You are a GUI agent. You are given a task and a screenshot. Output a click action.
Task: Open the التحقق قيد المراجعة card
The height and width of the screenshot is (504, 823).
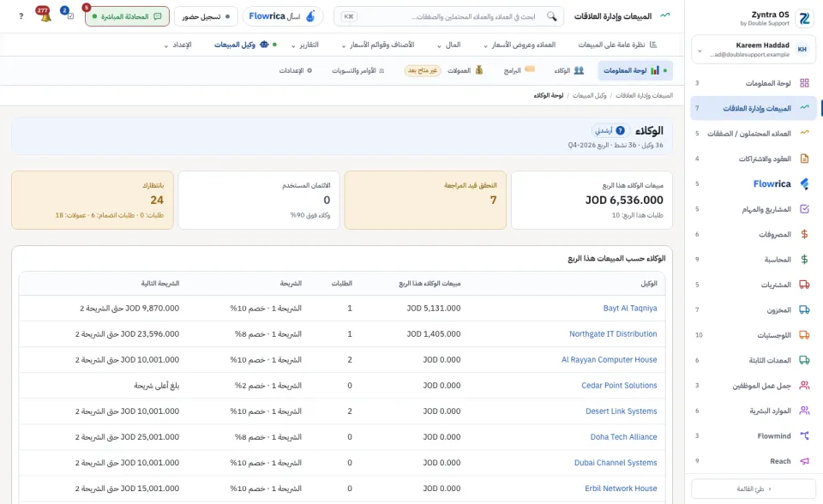pos(425,200)
